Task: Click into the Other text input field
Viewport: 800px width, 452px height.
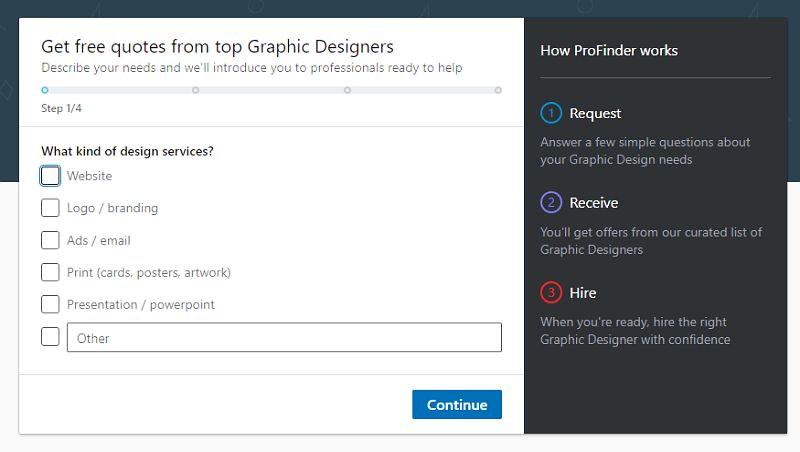Action: 284,338
